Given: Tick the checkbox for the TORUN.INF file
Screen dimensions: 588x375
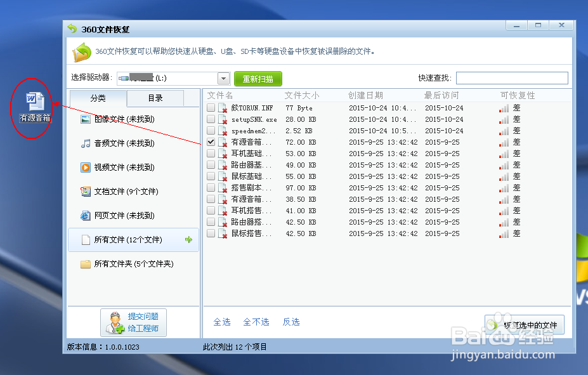Looking at the screenshot, I should (211, 108).
